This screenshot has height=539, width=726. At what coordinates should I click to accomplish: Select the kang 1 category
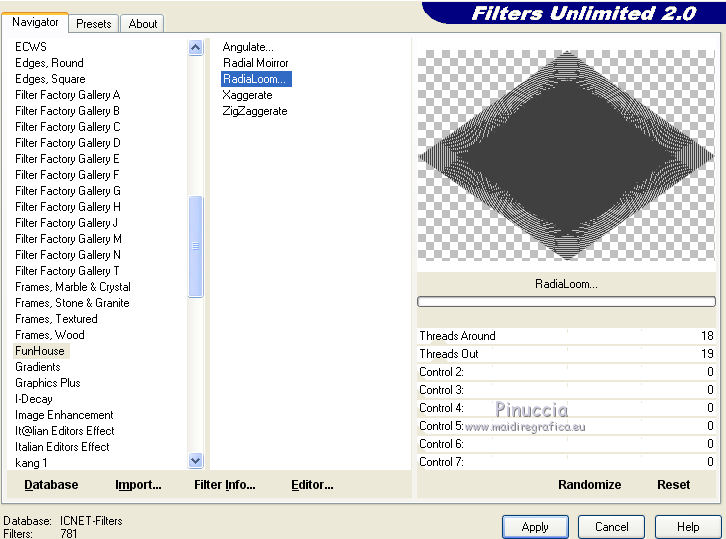[x=31, y=463]
